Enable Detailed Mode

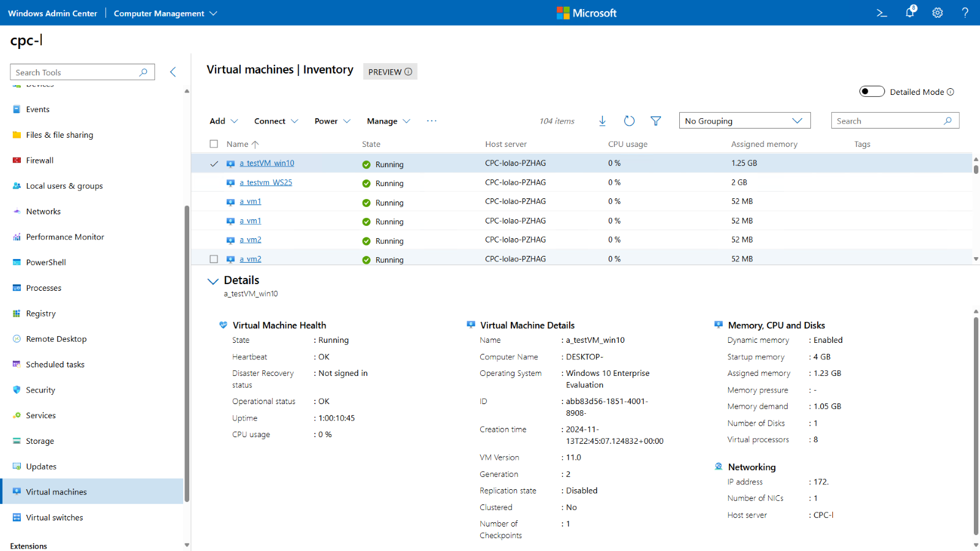(872, 91)
